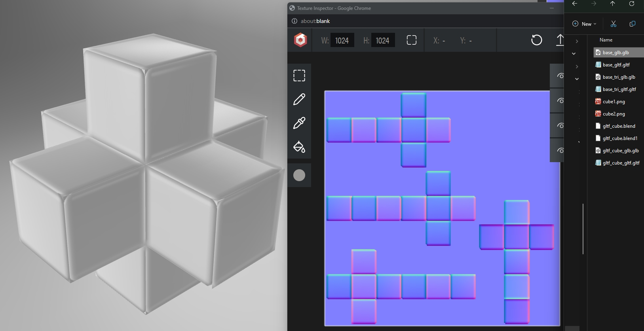
Task: Click the upload texture arrow icon
Action: click(x=560, y=40)
